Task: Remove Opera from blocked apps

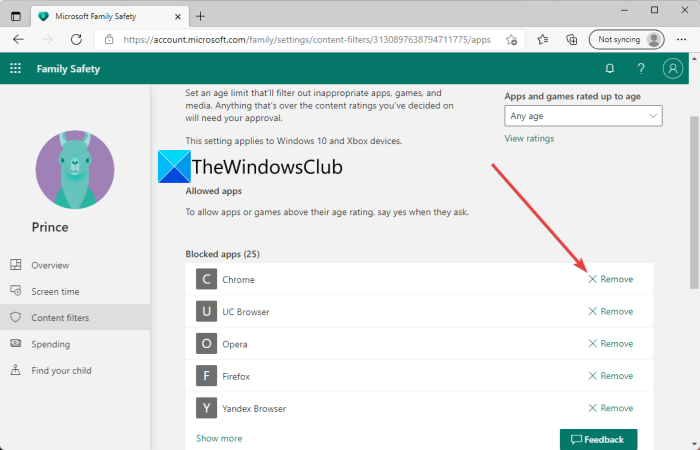Action: point(610,344)
